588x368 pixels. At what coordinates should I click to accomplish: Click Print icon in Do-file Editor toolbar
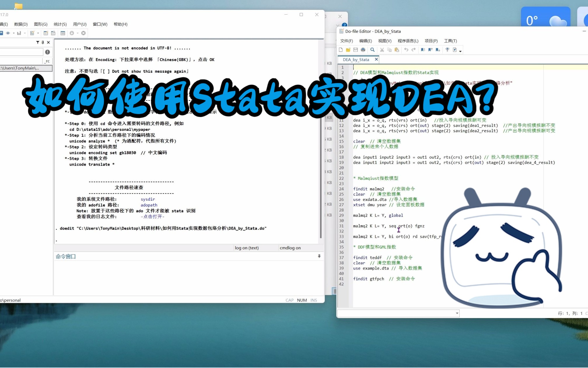click(x=363, y=50)
